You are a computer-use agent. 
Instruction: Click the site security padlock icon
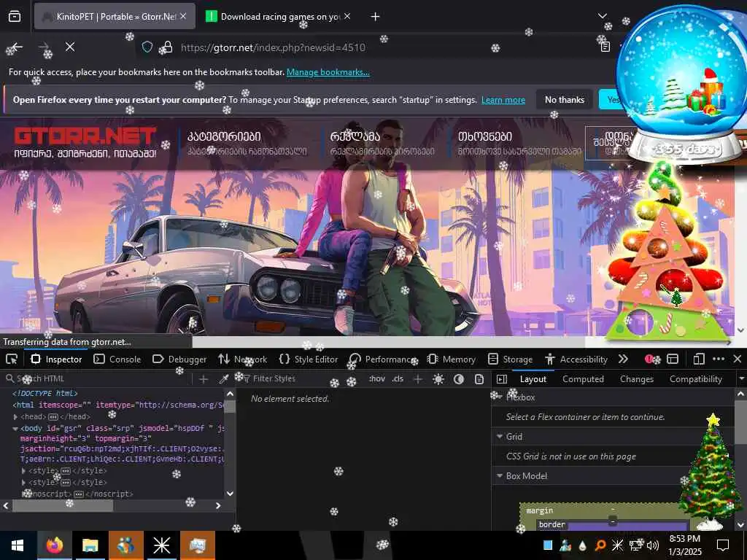pyautogui.click(x=167, y=47)
